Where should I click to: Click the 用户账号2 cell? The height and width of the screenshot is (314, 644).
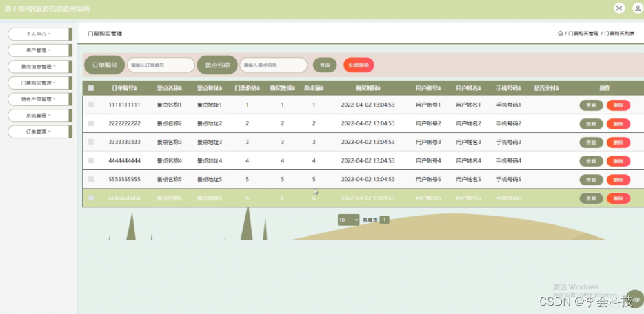[428, 123]
